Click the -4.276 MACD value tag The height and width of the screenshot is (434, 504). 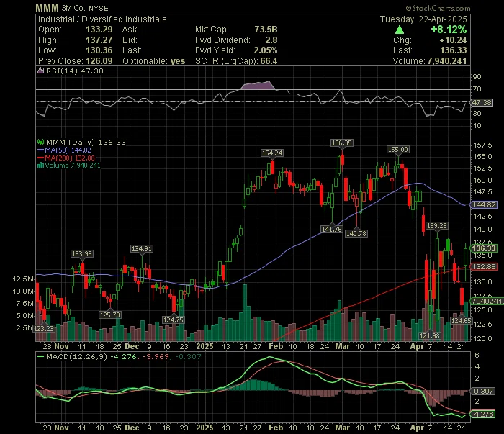pyautogui.click(x=482, y=414)
